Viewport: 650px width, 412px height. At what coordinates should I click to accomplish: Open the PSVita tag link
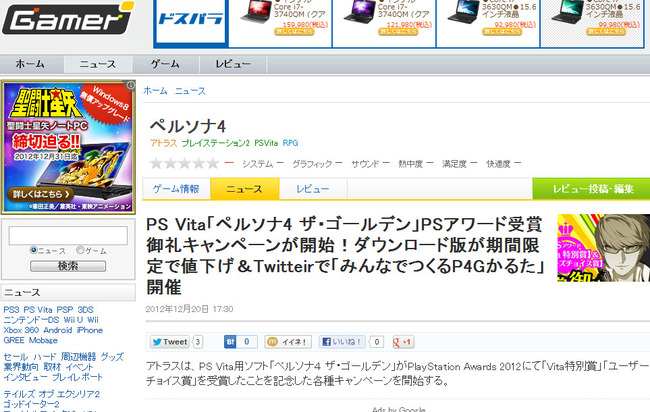266,143
